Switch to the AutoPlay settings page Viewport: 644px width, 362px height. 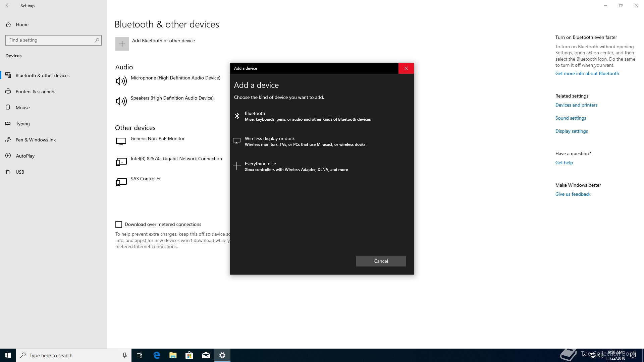25,156
